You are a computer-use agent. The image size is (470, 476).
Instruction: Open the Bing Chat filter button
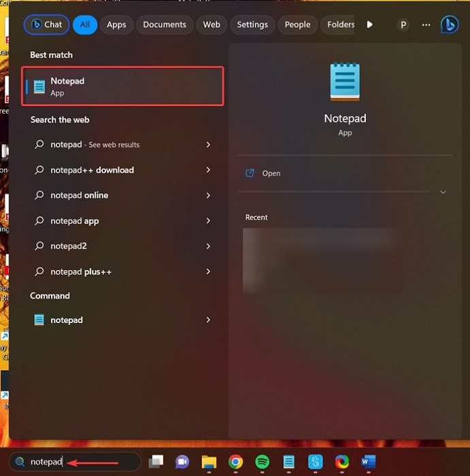point(46,24)
